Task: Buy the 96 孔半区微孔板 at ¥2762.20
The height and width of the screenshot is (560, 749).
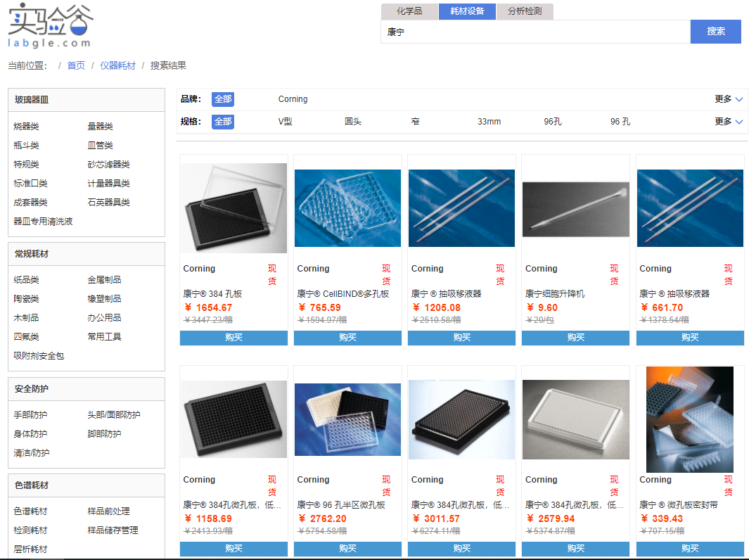Action: point(347,549)
